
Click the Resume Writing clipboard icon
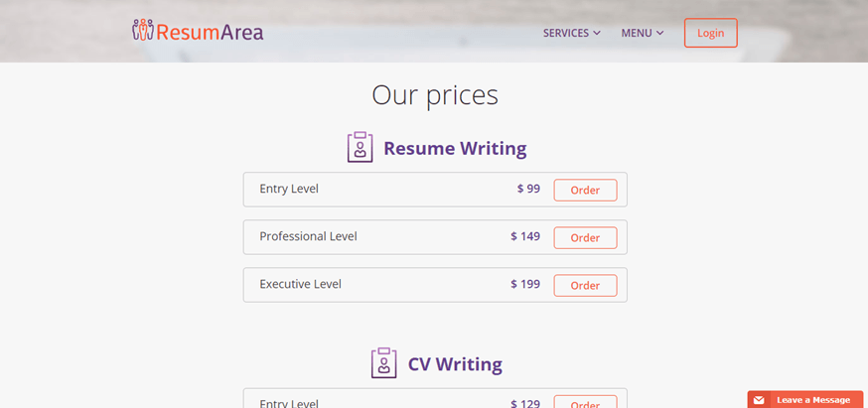pyautogui.click(x=361, y=147)
